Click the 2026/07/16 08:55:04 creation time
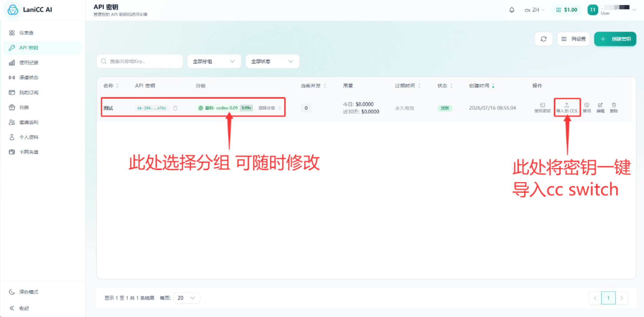644x317 pixels. (492, 108)
